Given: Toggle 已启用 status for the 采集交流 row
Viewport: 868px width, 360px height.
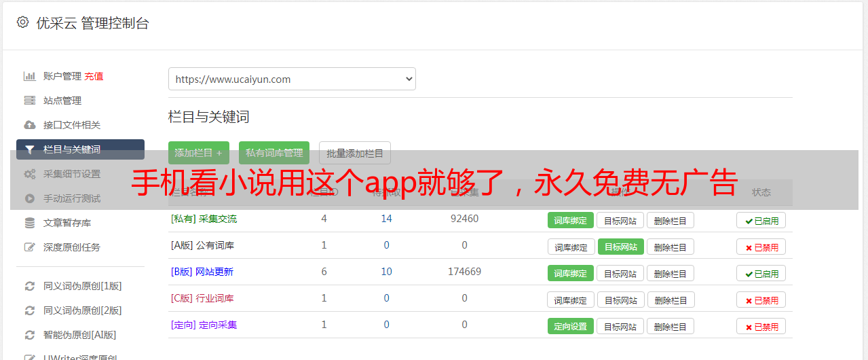Looking at the screenshot, I should [x=761, y=220].
